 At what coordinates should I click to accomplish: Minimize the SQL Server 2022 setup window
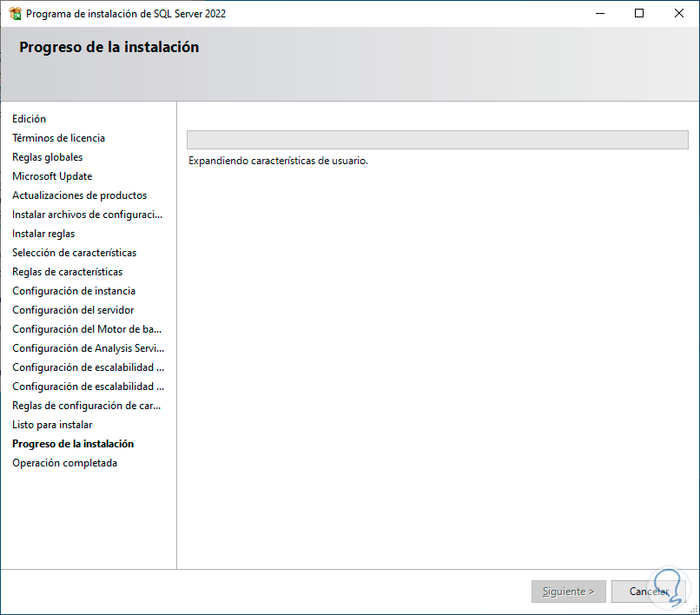tap(600, 13)
